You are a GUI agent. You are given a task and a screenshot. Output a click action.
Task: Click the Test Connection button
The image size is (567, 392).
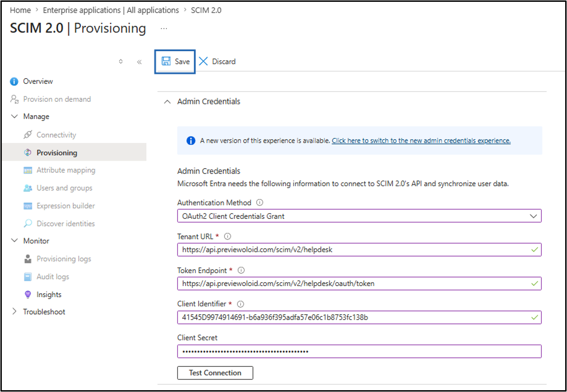(215, 373)
